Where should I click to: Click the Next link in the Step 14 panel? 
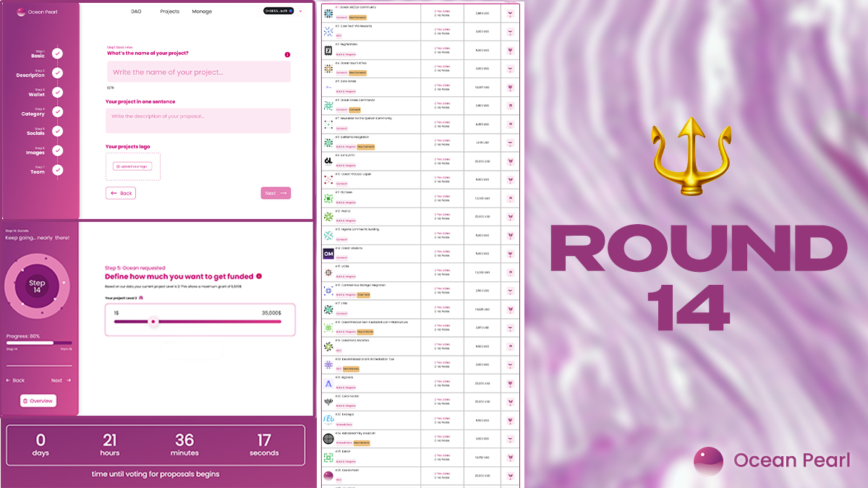click(x=61, y=380)
